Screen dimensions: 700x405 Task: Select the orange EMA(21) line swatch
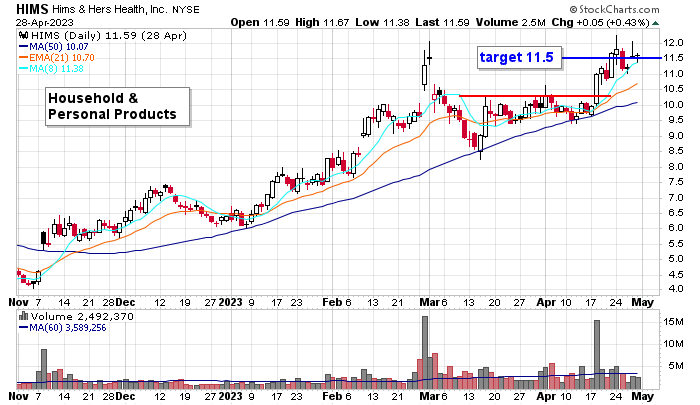point(23,58)
